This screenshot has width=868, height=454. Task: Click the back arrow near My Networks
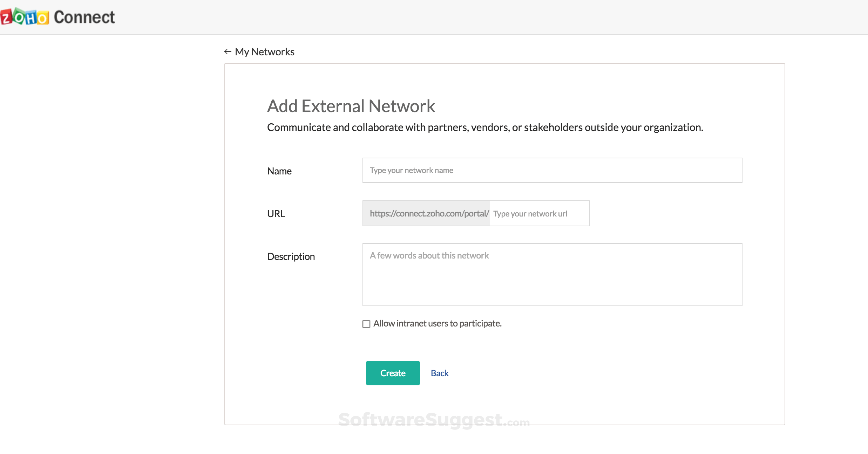(x=228, y=51)
